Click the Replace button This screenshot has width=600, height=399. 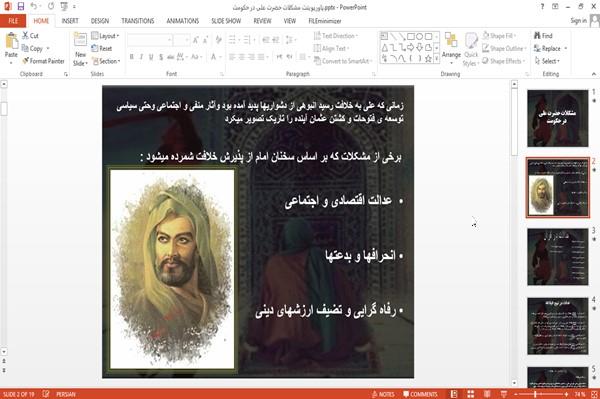(548, 48)
